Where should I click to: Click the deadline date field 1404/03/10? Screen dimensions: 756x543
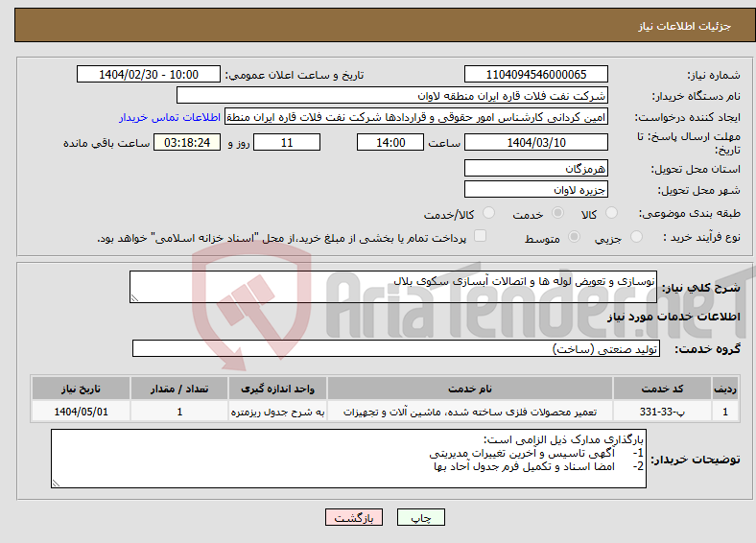(536, 142)
